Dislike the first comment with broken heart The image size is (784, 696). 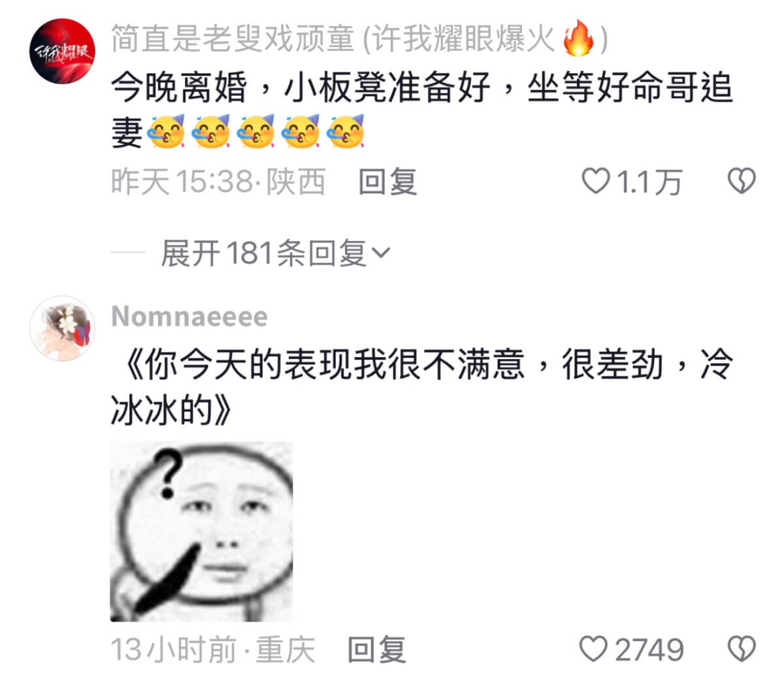click(x=742, y=181)
